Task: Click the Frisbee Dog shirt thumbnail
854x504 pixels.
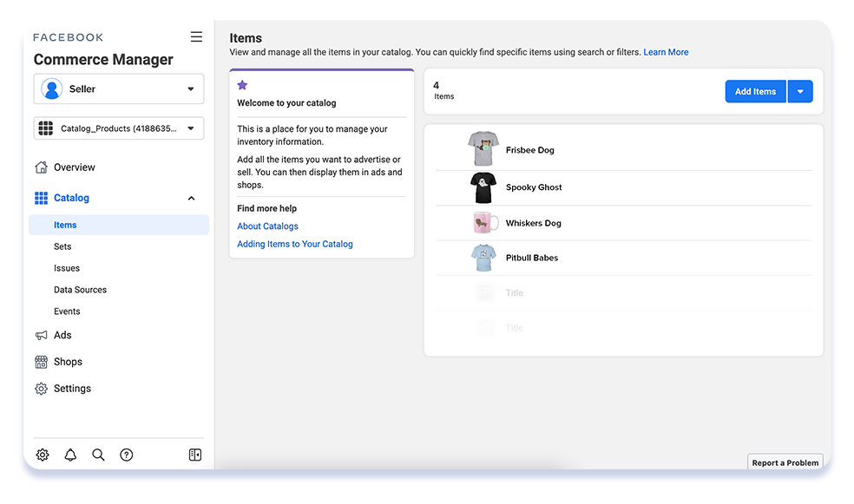Action: [x=483, y=148]
